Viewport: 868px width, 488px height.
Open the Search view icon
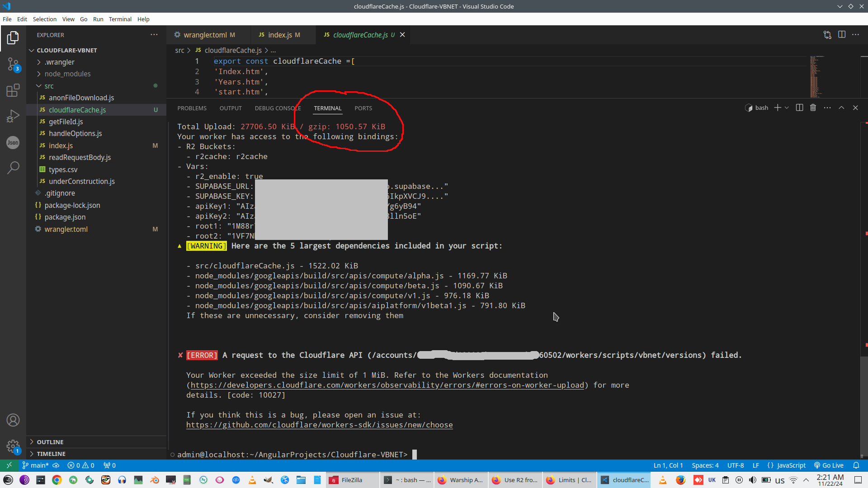[13, 168]
